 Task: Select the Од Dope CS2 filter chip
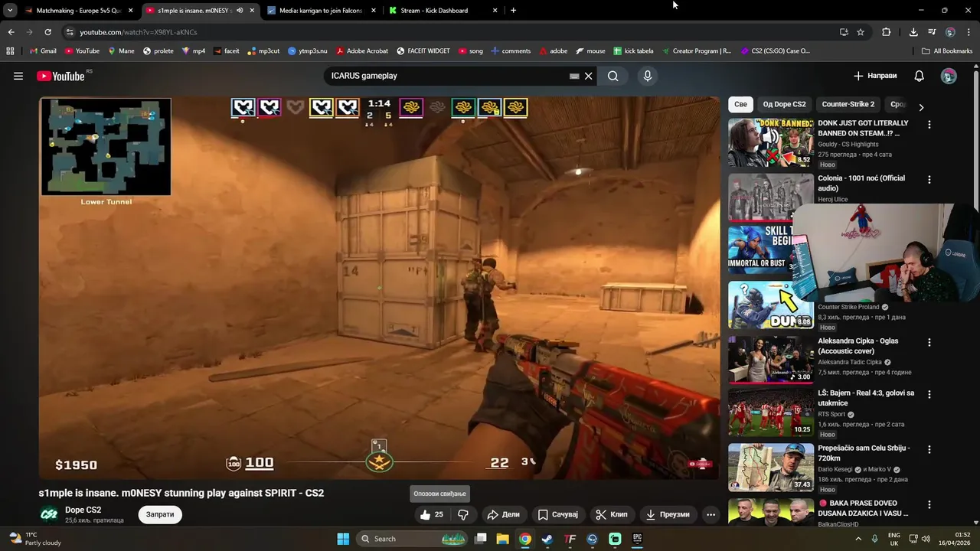click(x=784, y=104)
